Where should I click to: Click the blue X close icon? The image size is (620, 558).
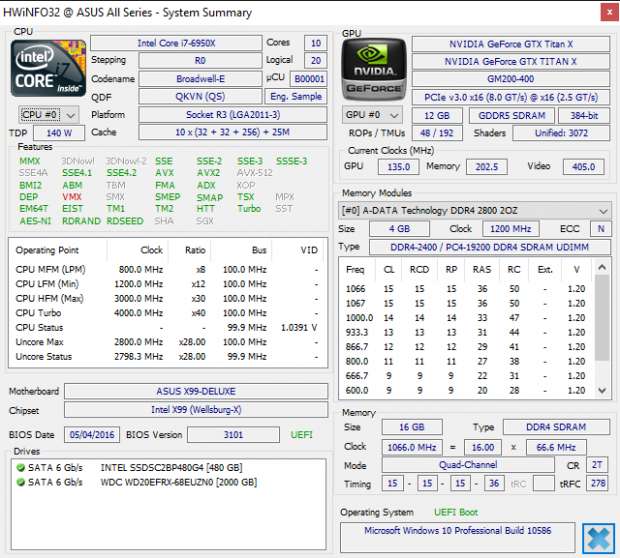[597, 536]
